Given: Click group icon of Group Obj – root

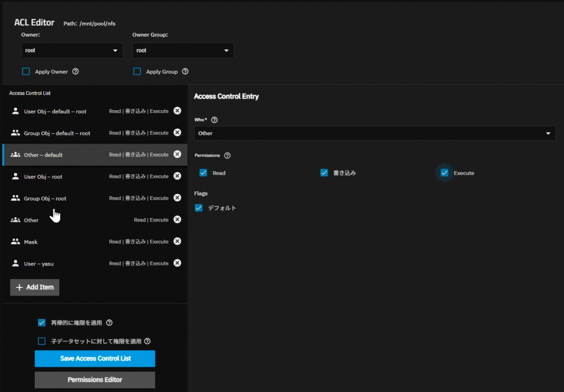Looking at the screenshot, I should tap(15, 198).
